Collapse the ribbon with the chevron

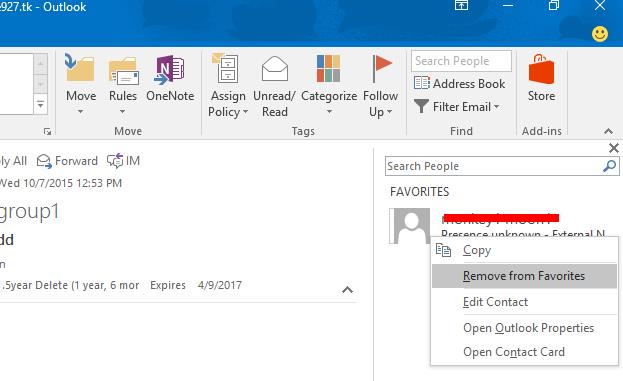click(608, 131)
